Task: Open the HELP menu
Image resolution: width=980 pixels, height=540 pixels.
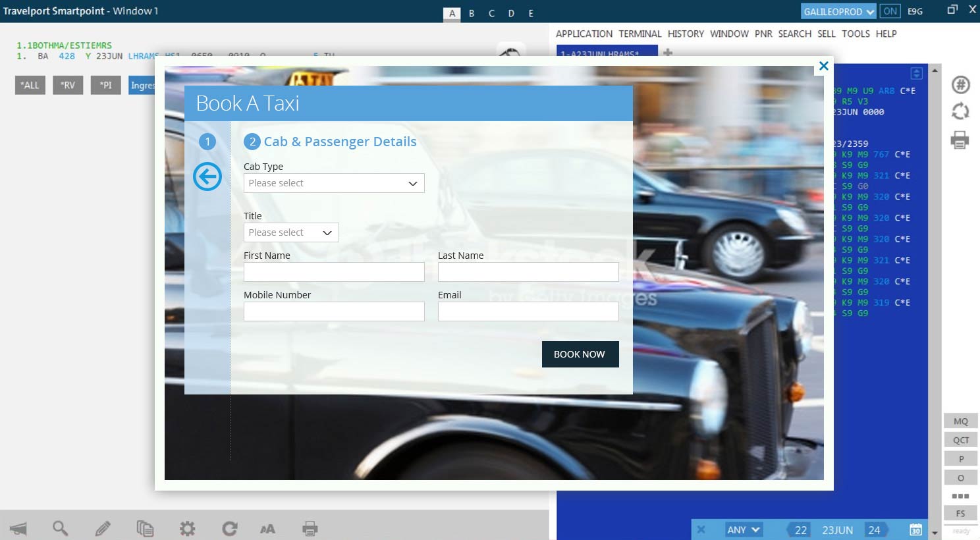Action: coord(886,34)
